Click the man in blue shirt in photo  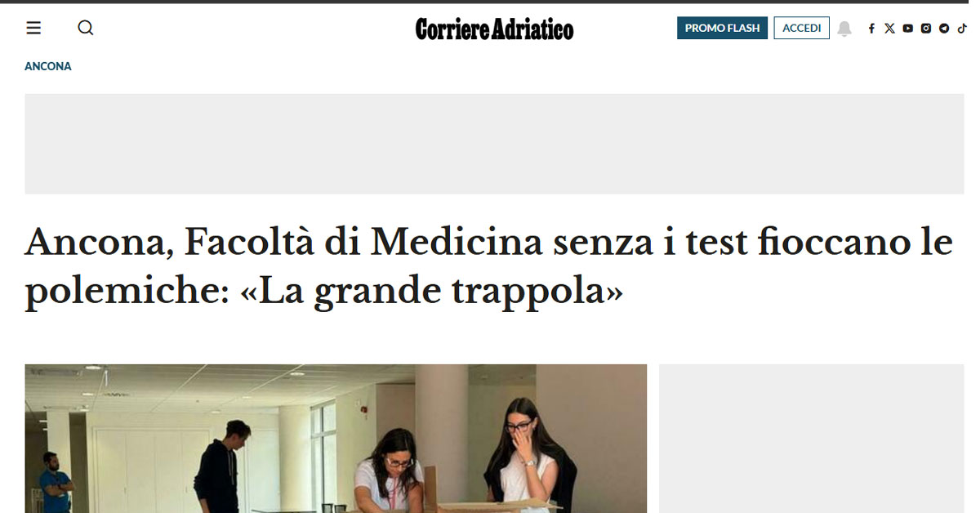[x=54, y=482]
